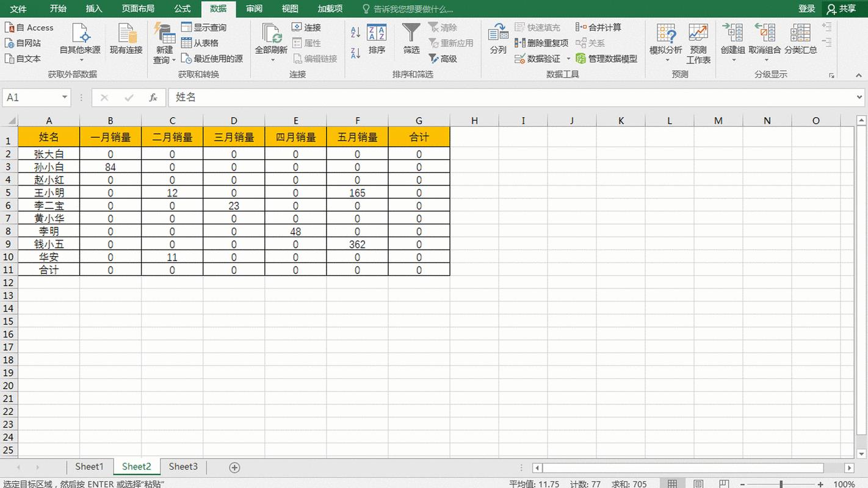868x488 pixels.
Task: Click the 全部刷新 (Refresh All) icon
Action: tap(271, 35)
